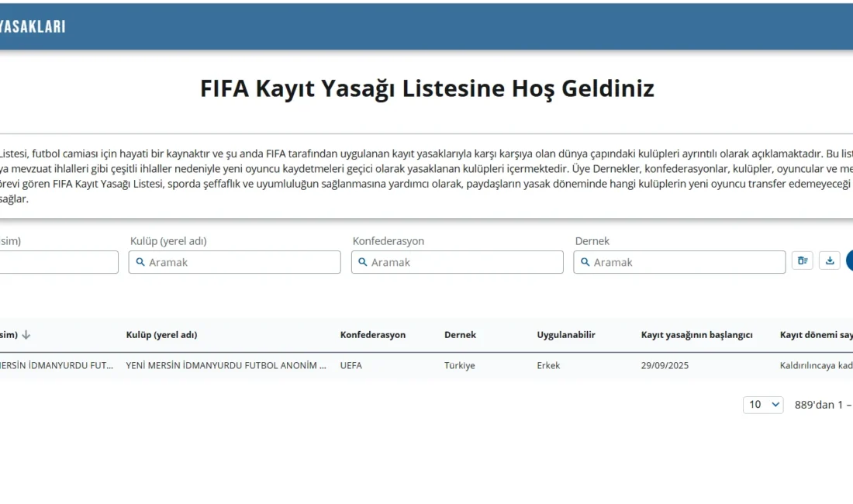Click the UEFA cell in the table row
This screenshot has height=504, width=853.
351,365
